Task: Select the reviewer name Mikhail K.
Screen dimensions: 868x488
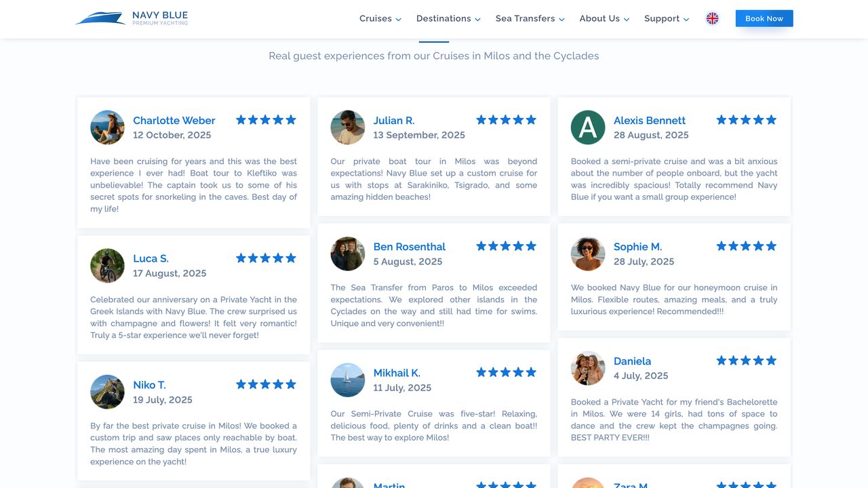Action: (x=397, y=373)
